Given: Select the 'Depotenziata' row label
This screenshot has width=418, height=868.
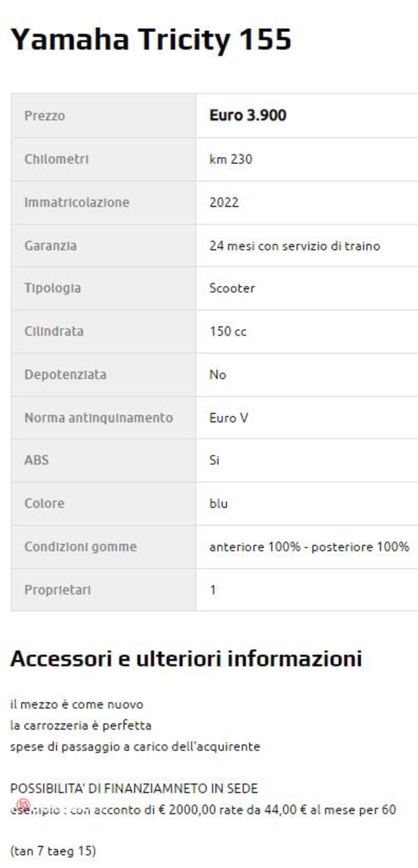Looking at the screenshot, I should 65,375.
